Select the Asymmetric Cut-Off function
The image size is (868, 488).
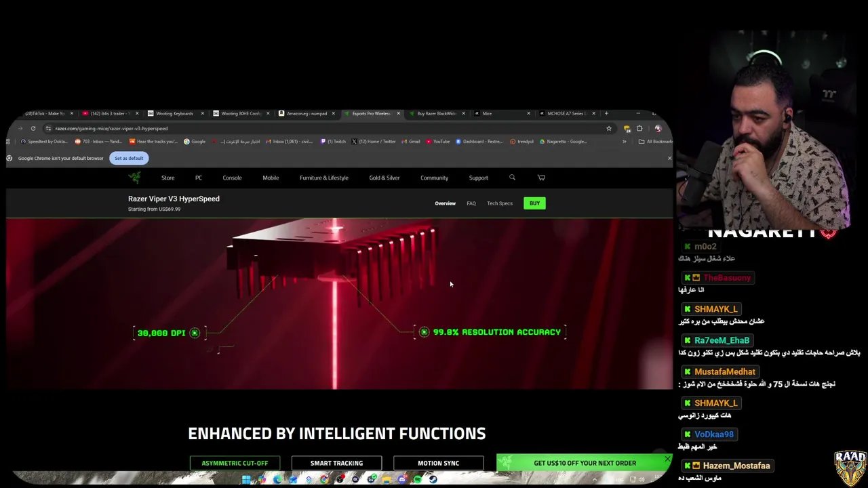point(235,463)
